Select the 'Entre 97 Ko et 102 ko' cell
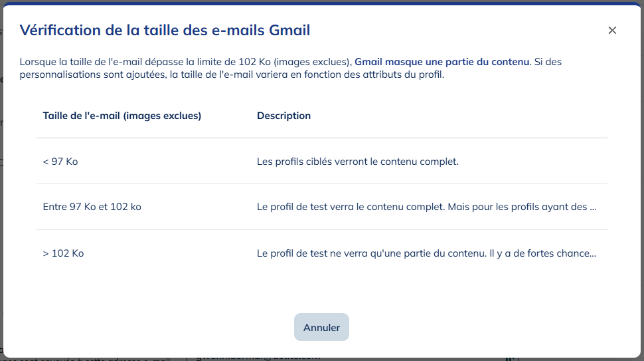This screenshot has width=644, height=361. point(92,207)
